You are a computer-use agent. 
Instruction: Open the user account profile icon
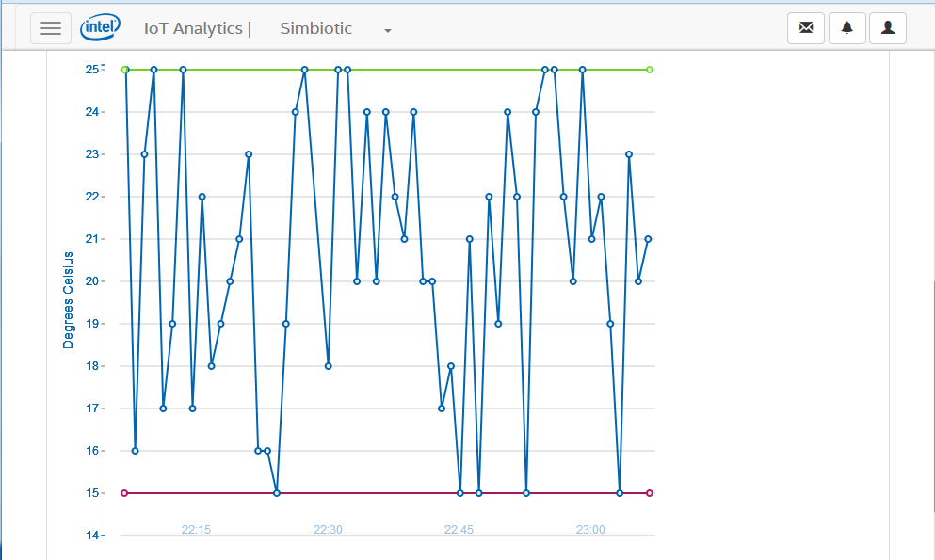click(887, 27)
